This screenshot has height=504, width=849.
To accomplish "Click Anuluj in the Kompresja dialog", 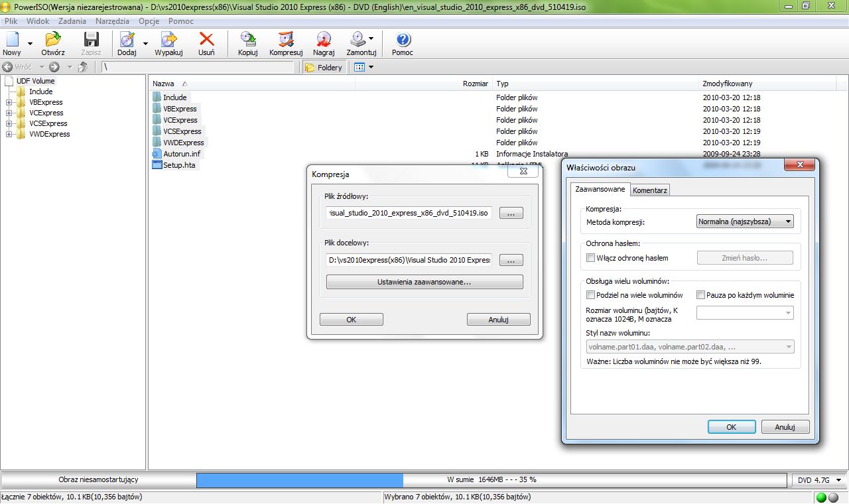I will pos(498,320).
